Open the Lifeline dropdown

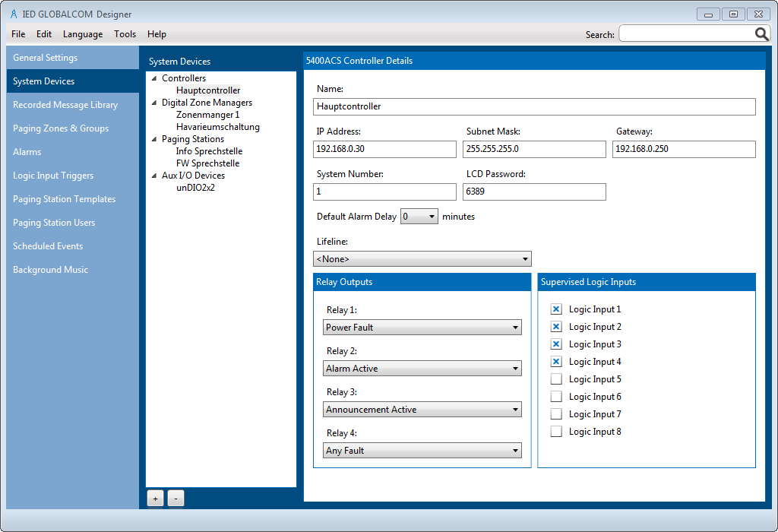click(422, 259)
